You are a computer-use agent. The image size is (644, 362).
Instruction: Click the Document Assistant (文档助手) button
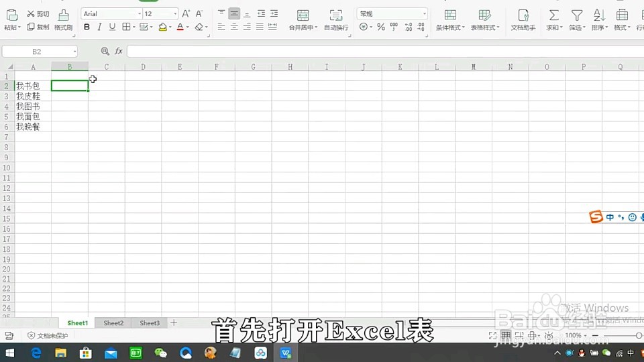tap(523, 19)
